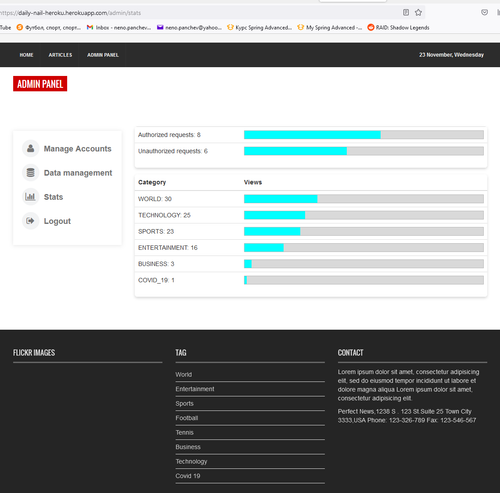The width and height of the screenshot is (500, 493).
Task: Click the Category column header
Action: pos(152,182)
